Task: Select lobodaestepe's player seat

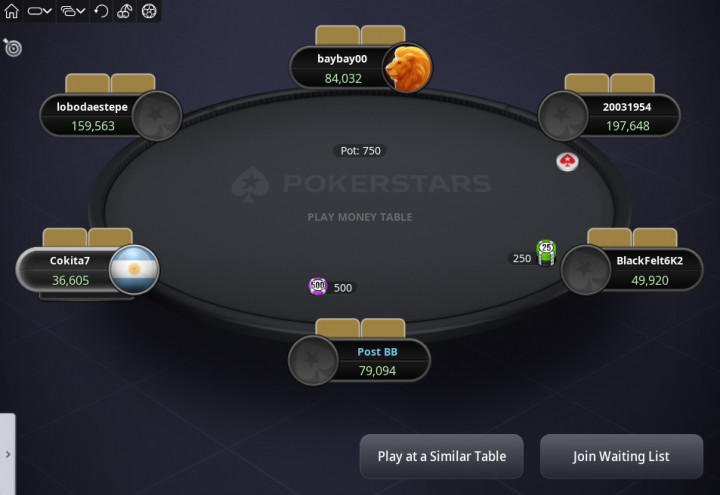Action: [111, 116]
